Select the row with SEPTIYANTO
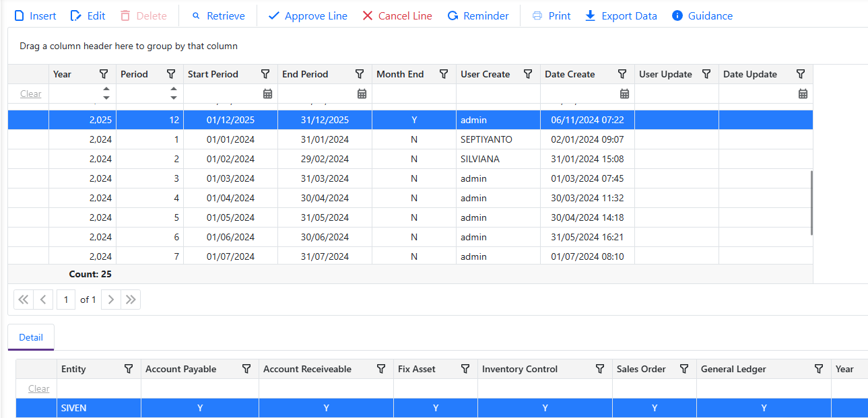The height and width of the screenshot is (418, 868). coord(410,139)
